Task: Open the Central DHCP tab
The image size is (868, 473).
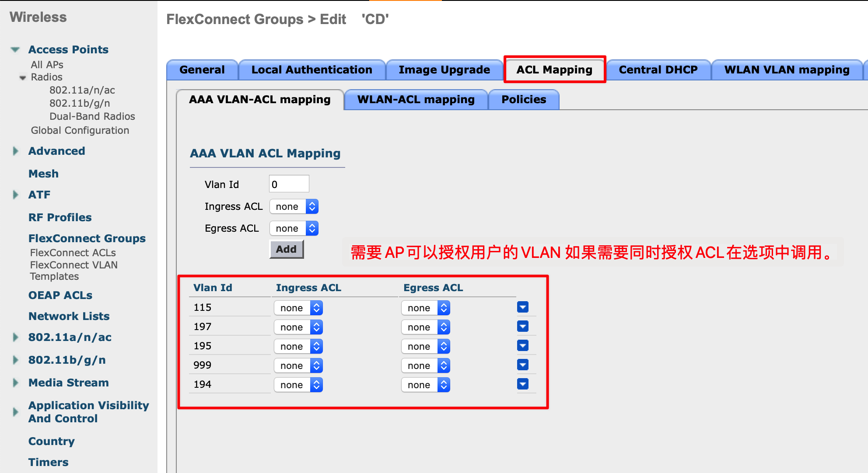Action: pyautogui.click(x=658, y=70)
